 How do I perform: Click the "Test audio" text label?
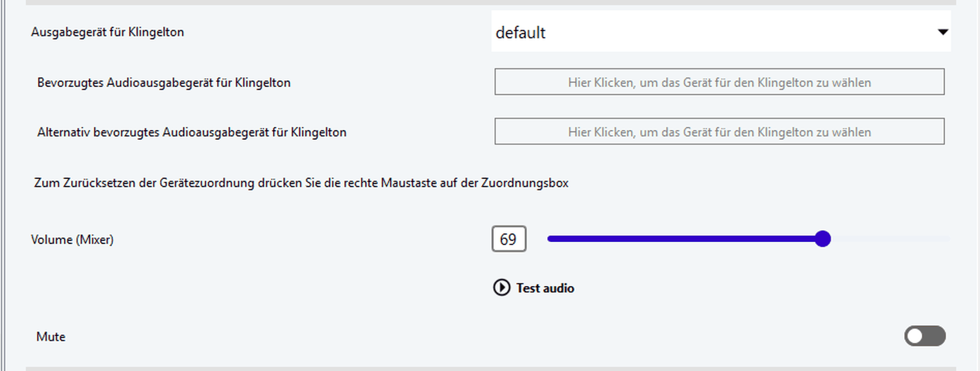pyautogui.click(x=545, y=288)
